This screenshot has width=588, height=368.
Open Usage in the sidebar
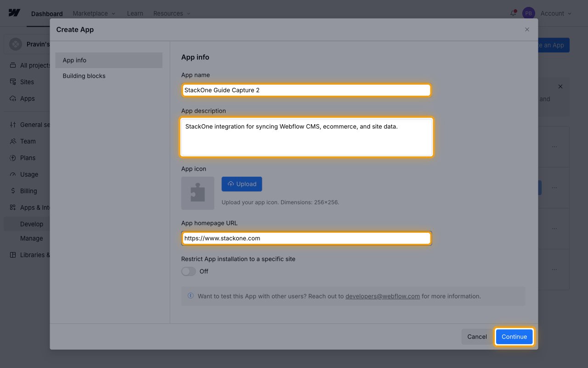(29, 174)
